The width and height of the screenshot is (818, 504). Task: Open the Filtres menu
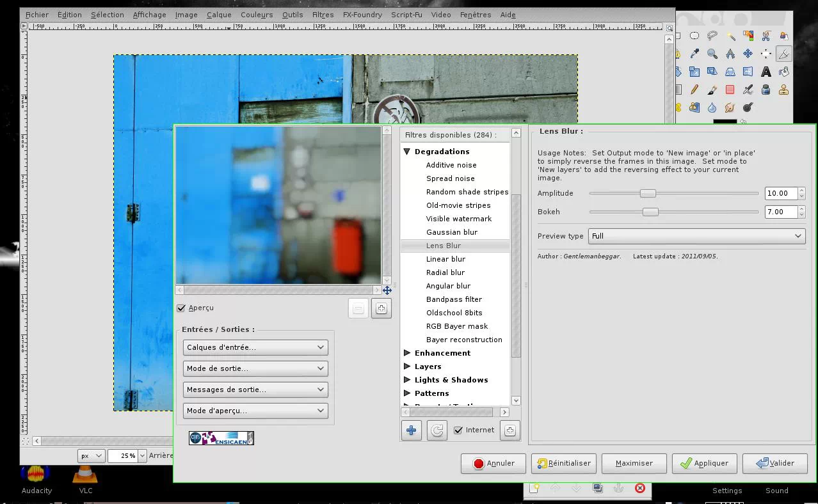[x=323, y=15]
